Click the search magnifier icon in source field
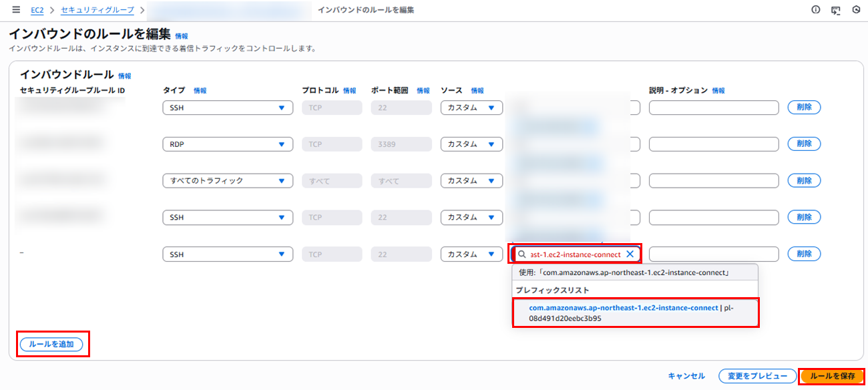Screen dimensions: 868x390 pos(521,254)
